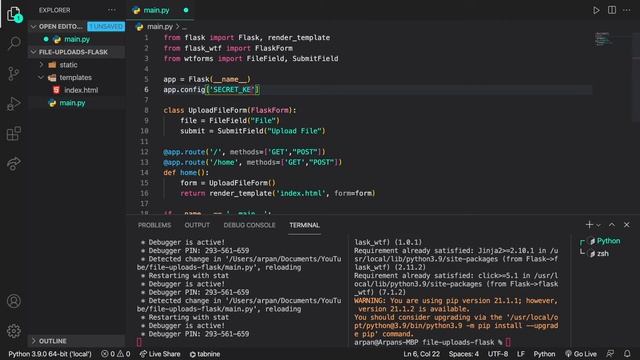The height and width of the screenshot is (360, 640).
Task: Switch to the Terminal tab
Action: 304,225
